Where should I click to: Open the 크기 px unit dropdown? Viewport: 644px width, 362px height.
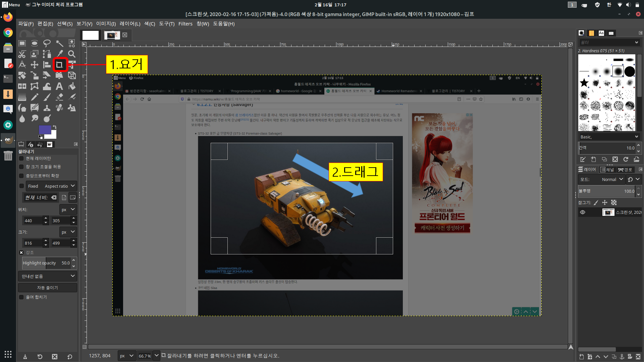coord(68,232)
